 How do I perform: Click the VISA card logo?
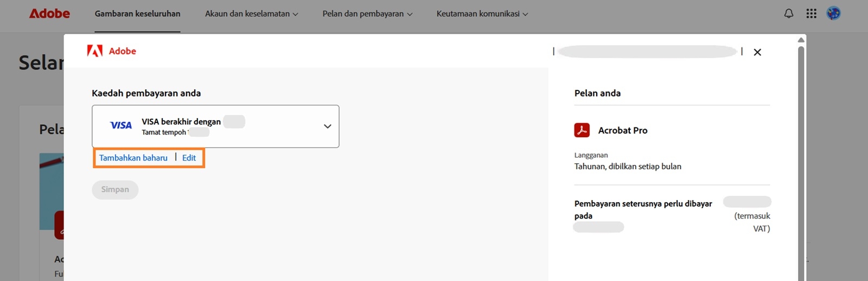tap(120, 125)
